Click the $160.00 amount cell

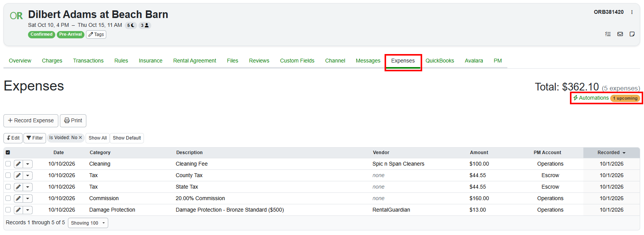pyautogui.click(x=479, y=198)
